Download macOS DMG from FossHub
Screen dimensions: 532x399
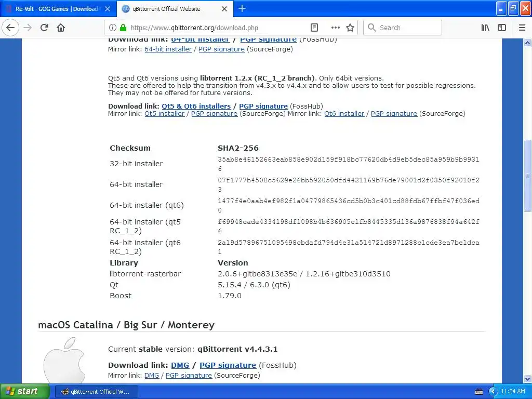click(180, 365)
